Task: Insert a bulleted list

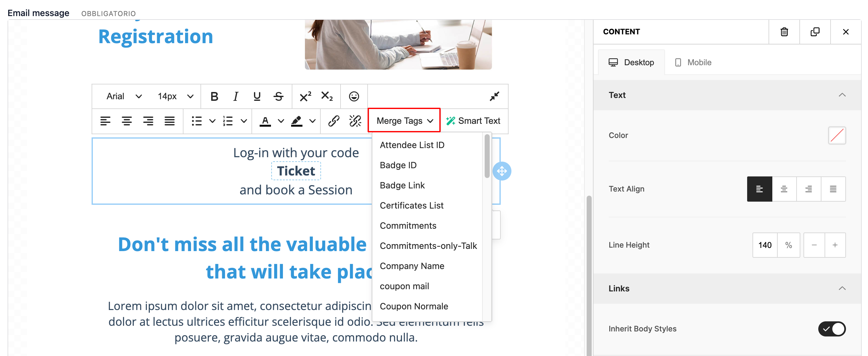Action: pos(197,121)
